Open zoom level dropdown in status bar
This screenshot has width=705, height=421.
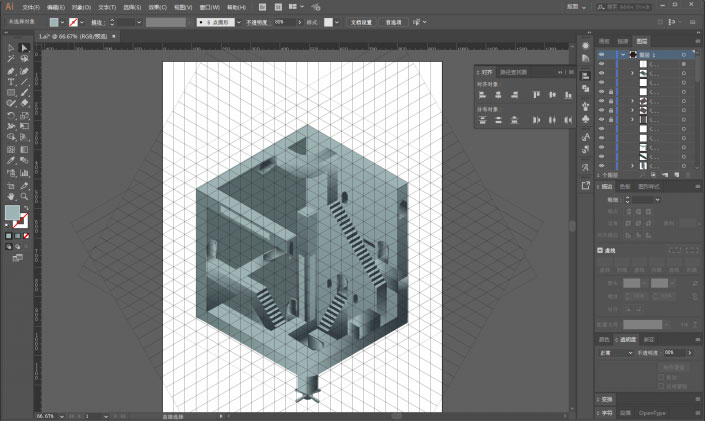(62, 417)
